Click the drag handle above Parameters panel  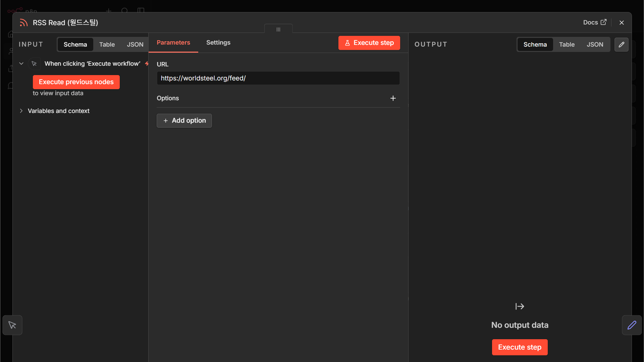coord(278,29)
